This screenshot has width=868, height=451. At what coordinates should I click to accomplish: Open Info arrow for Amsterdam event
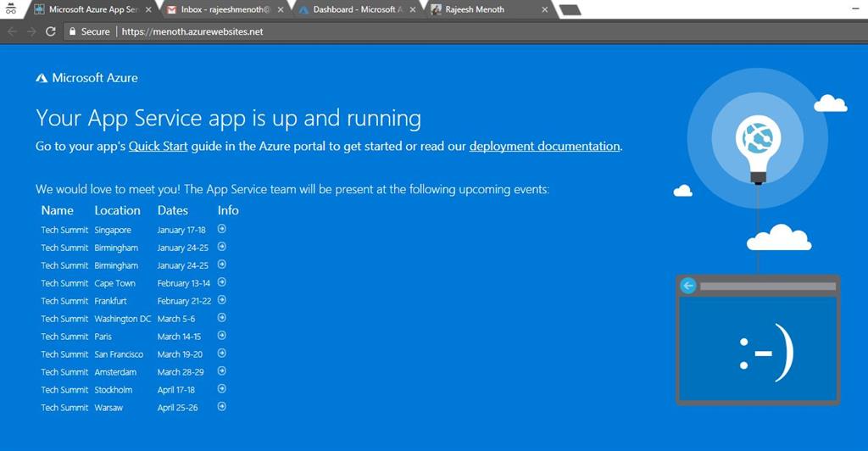point(222,370)
